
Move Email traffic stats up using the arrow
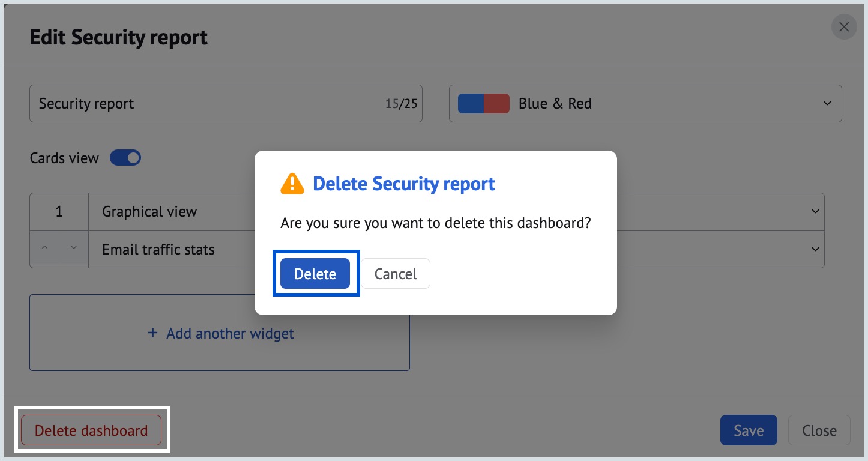(46, 248)
